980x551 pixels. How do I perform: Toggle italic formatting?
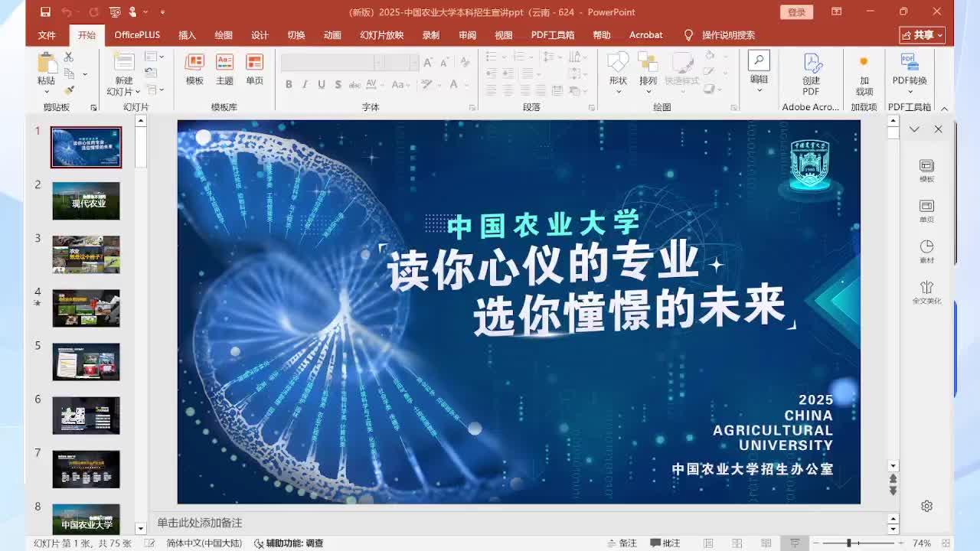click(305, 84)
